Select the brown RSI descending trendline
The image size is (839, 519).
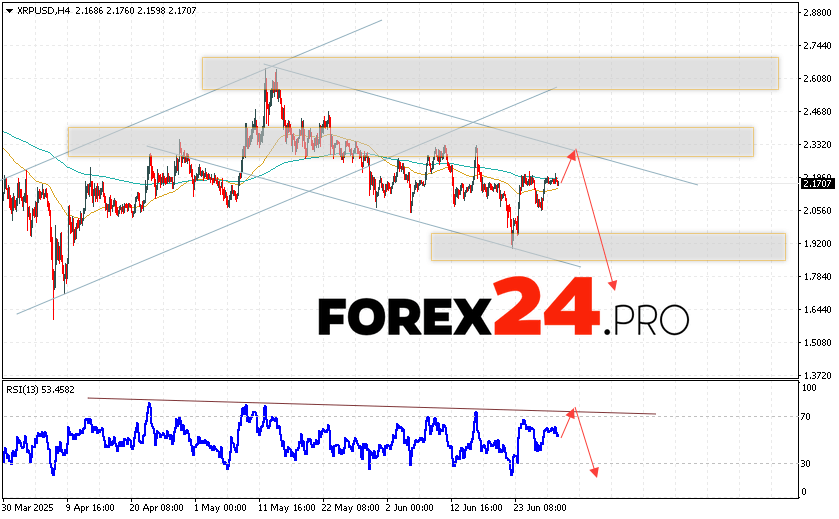click(x=370, y=405)
